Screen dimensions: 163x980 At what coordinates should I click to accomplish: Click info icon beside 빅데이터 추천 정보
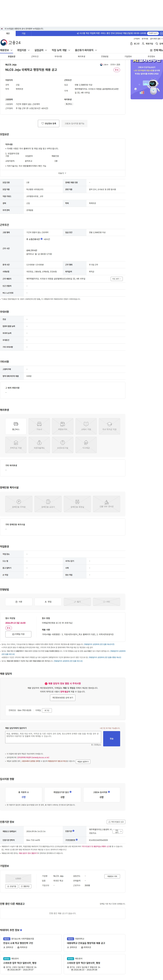pyautogui.click(x=21, y=930)
